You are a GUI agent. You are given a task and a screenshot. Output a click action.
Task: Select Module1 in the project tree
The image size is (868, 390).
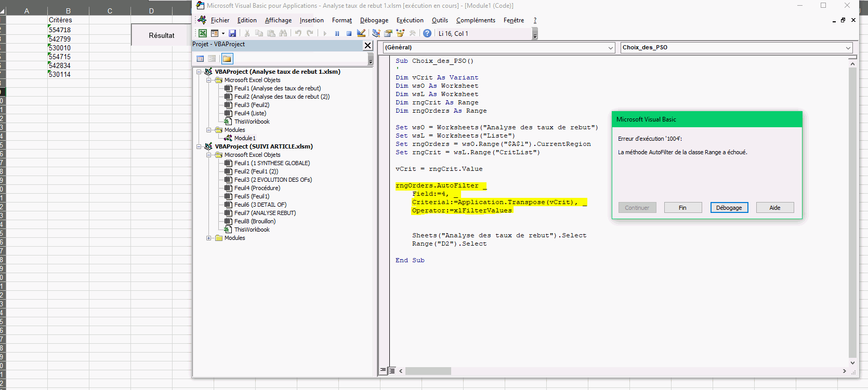pyautogui.click(x=244, y=138)
